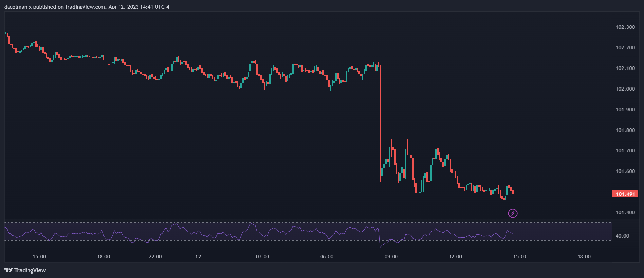Viewport: 644px width, 278px height.
Task: Click the 101.700 price level label
Action: pyautogui.click(x=625, y=151)
